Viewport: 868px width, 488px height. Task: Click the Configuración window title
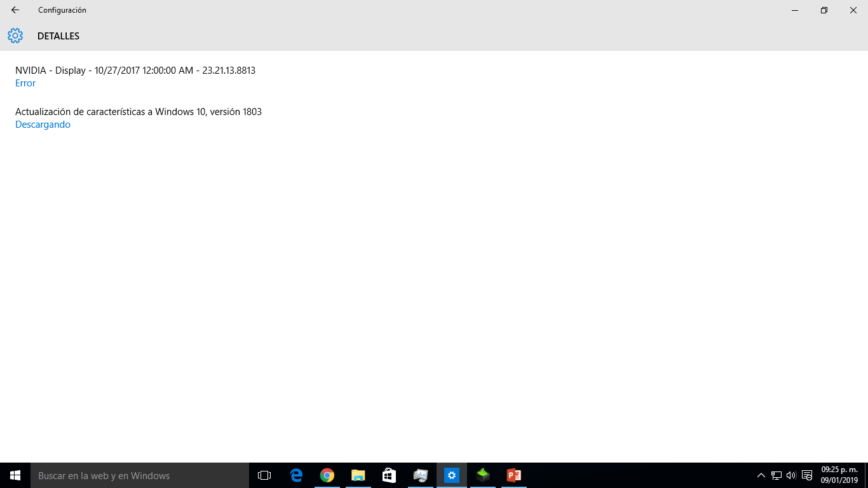pos(62,10)
